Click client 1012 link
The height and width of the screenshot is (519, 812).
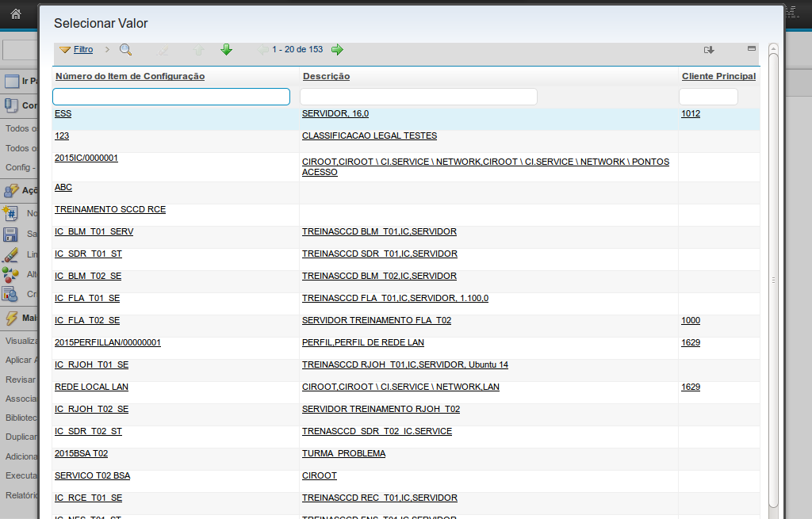(x=690, y=114)
